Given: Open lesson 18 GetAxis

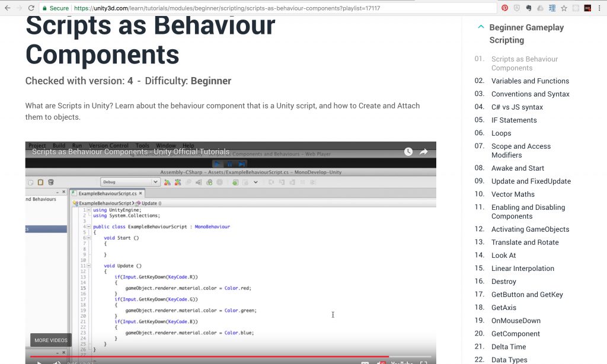Looking at the screenshot, I should click(503, 308).
